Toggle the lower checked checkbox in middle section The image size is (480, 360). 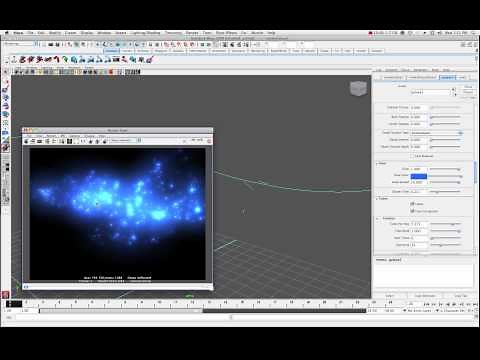pyautogui.click(x=412, y=211)
